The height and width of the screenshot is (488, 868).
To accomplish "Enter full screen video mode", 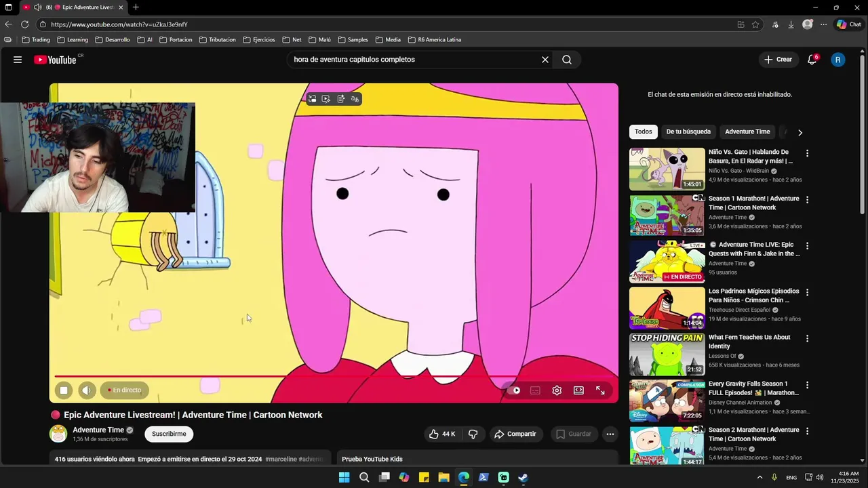I will point(600,390).
